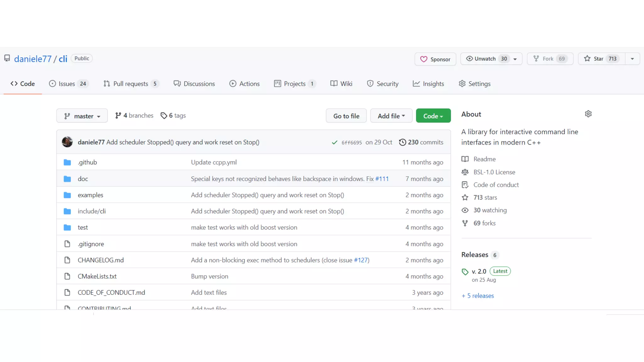644x362 pixels.
Task: Toggle Unwatch for this repository
Action: coord(486,59)
